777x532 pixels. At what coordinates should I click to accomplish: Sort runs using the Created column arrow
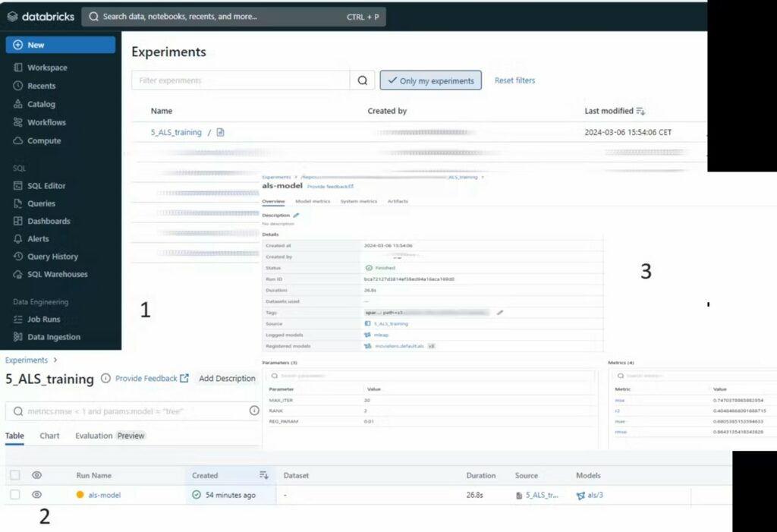264,475
